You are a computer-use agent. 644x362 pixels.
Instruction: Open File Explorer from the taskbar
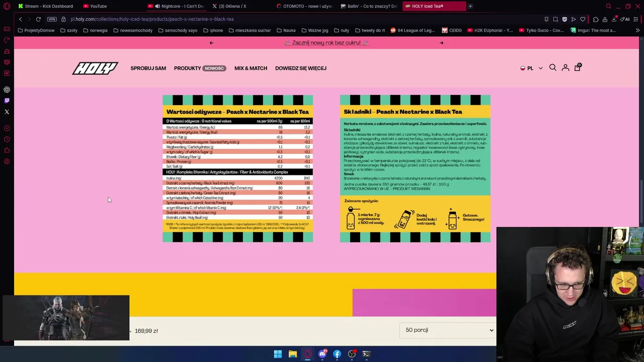tap(292, 354)
